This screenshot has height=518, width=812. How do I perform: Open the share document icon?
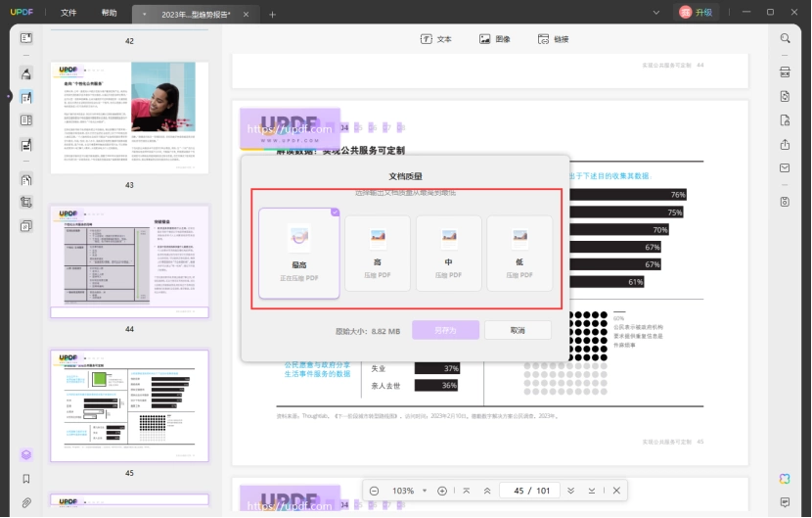pos(785,144)
